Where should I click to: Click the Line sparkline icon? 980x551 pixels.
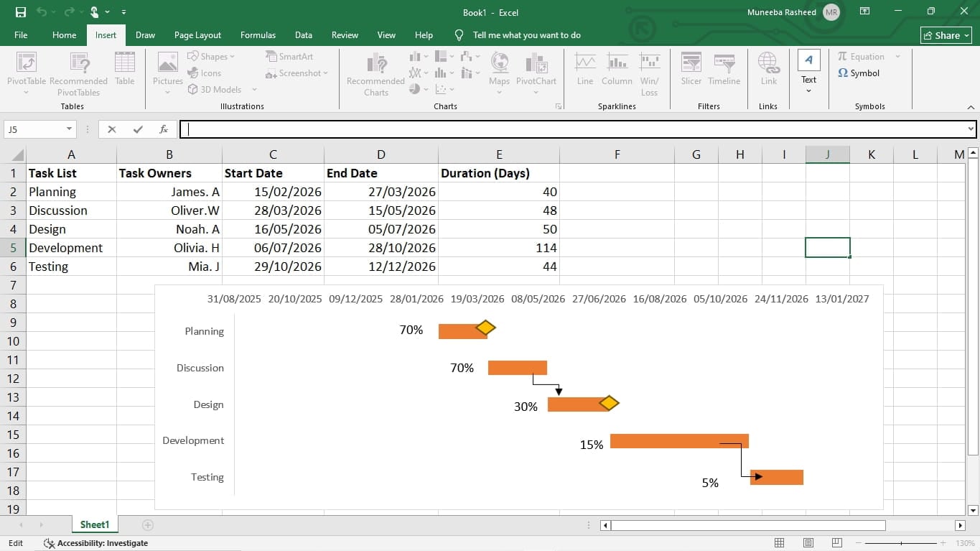pos(585,62)
